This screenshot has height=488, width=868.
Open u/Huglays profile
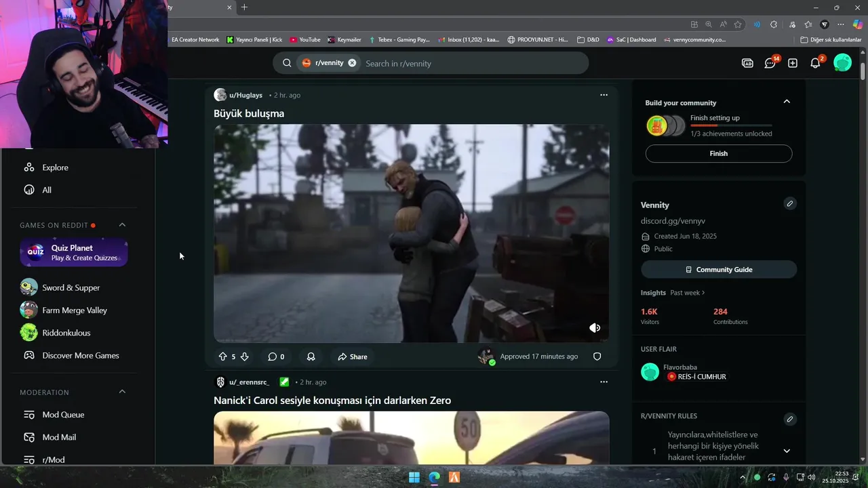click(245, 95)
